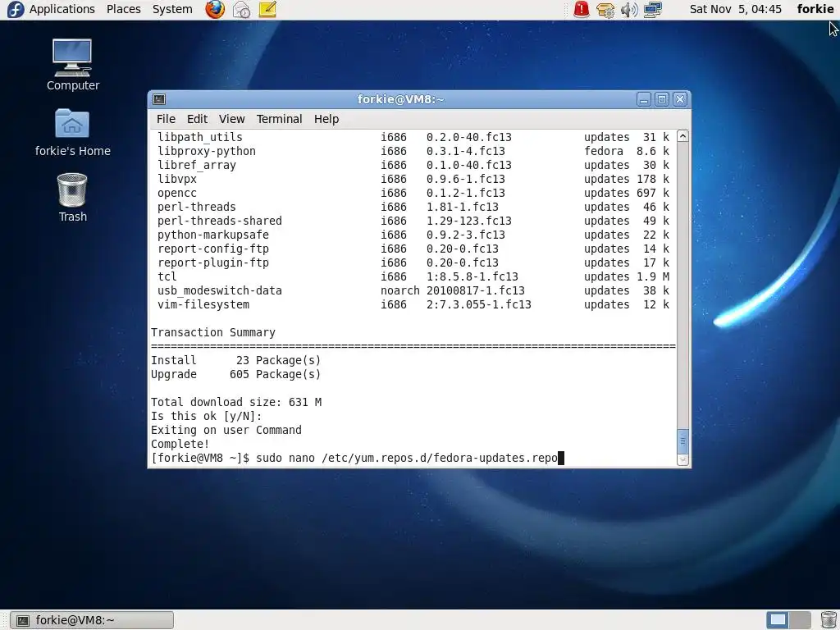Maximize the terminal window
840x630 pixels.
click(x=662, y=99)
